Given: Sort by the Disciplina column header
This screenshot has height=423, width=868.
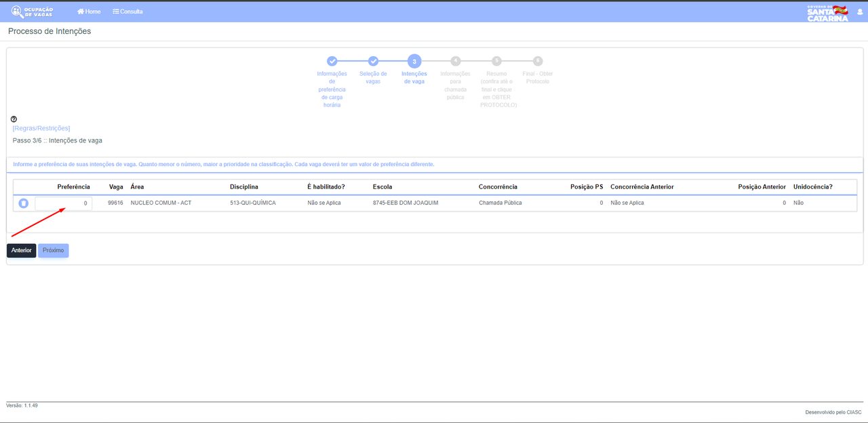Looking at the screenshot, I should (x=244, y=186).
